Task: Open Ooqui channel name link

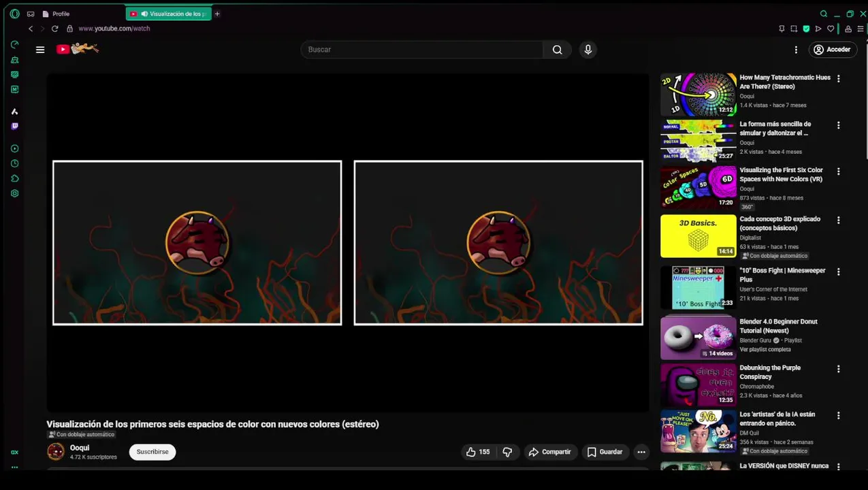Action: pyautogui.click(x=80, y=448)
